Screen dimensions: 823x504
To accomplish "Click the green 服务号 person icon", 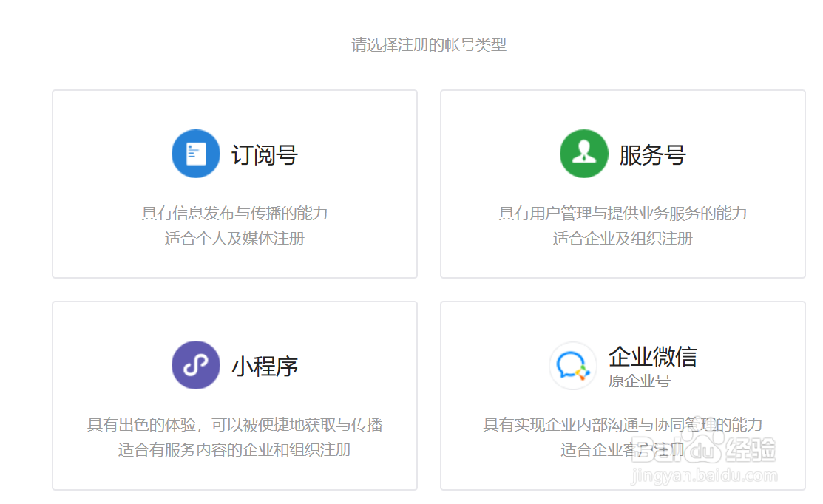I will coord(583,154).
